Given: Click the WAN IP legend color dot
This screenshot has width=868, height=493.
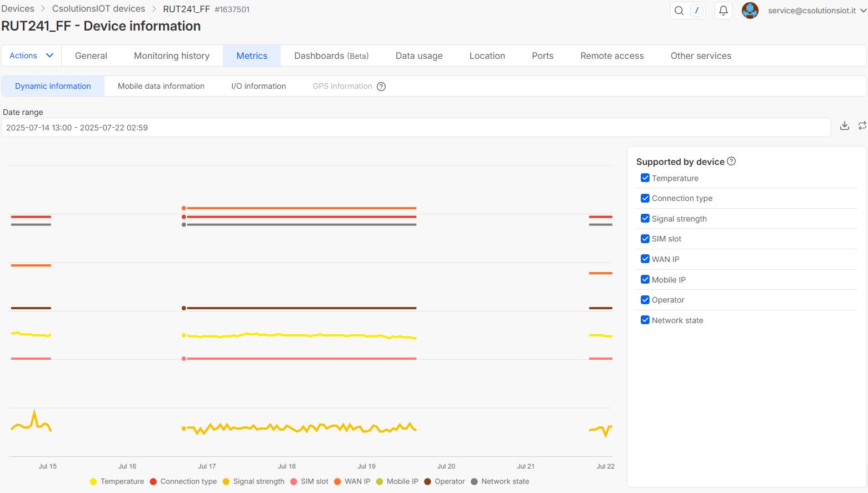Looking at the screenshot, I should (337, 482).
